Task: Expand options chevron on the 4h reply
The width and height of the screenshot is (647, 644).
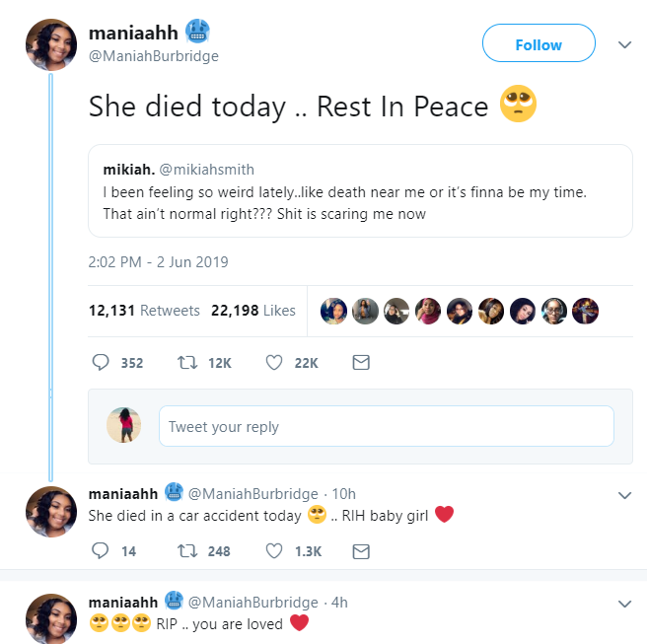Action: (x=623, y=604)
